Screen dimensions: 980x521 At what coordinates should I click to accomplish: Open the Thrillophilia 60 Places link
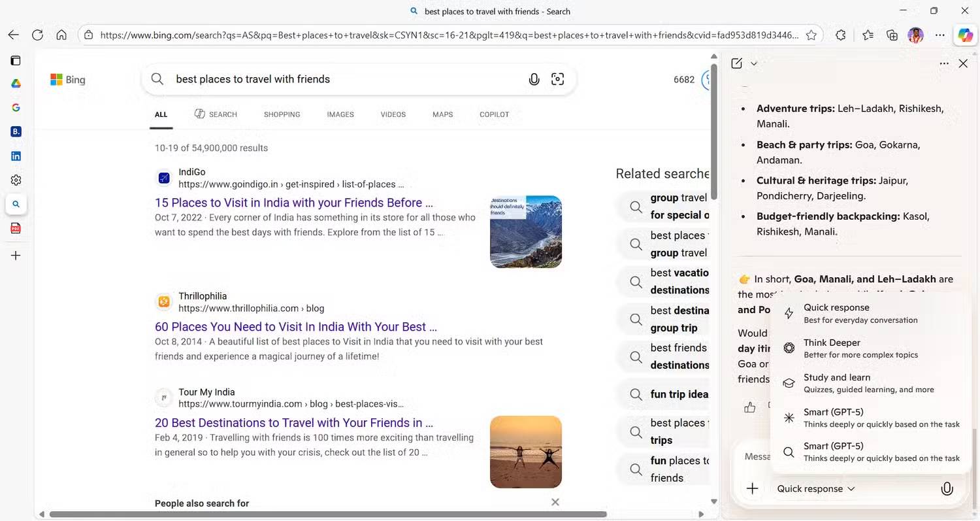[x=295, y=327]
